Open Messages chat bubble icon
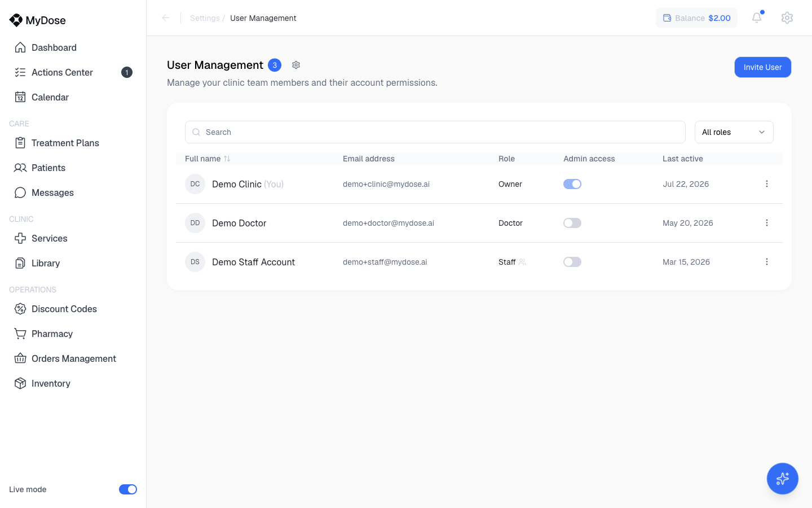The width and height of the screenshot is (812, 508). click(20, 192)
